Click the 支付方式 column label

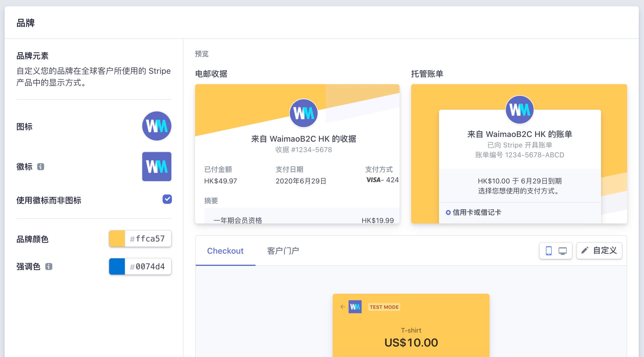(379, 169)
